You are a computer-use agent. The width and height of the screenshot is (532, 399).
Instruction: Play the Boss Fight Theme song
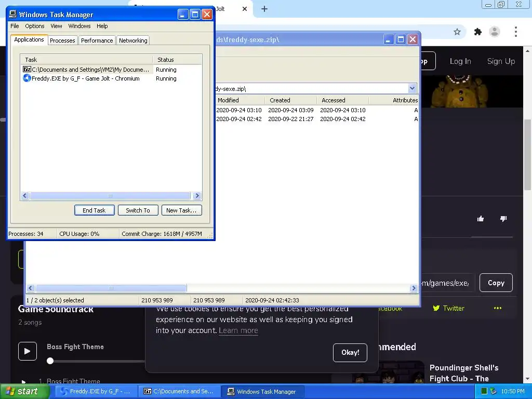coord(28,351)
